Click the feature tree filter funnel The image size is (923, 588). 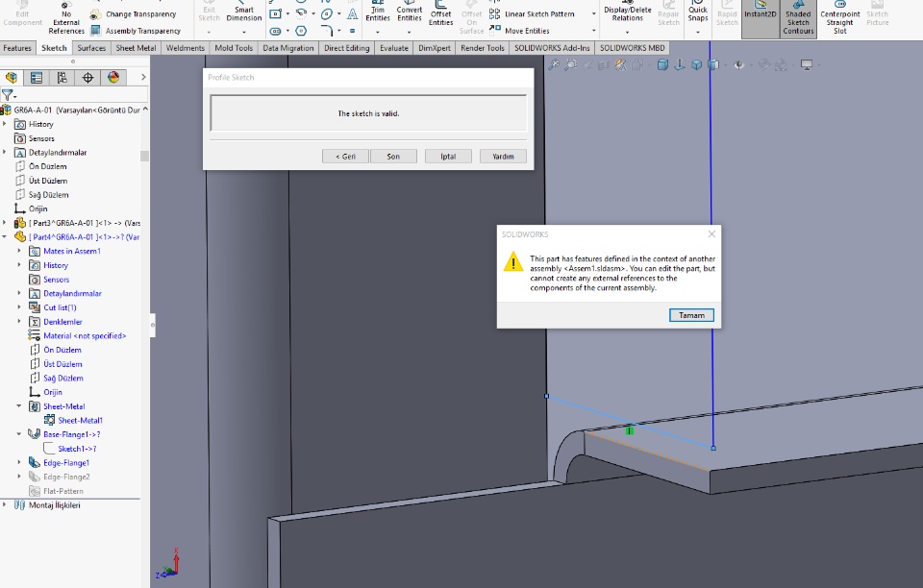click(x=7, y=95)
